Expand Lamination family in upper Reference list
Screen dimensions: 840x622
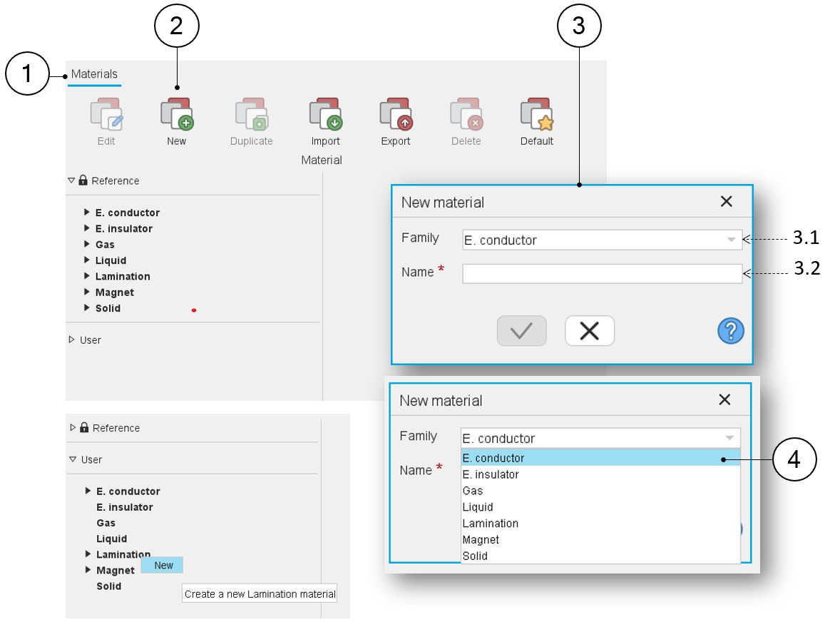(x=87, y=277)
